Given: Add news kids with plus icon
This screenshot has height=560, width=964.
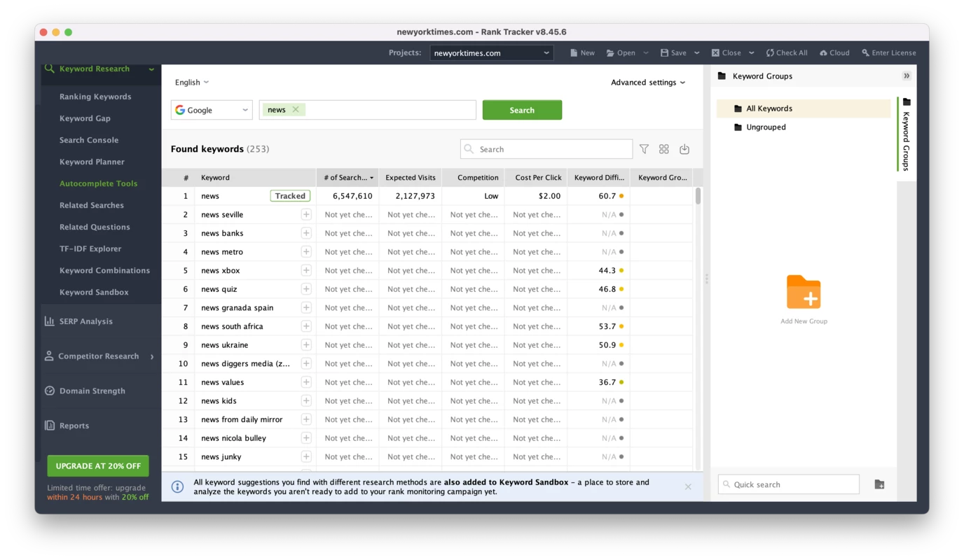Looking at the screenshot, I should coord(306,400).
